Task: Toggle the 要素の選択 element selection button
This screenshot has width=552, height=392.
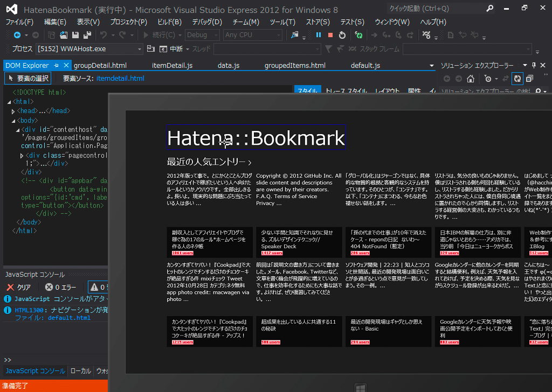Action: tap(28, 78)
